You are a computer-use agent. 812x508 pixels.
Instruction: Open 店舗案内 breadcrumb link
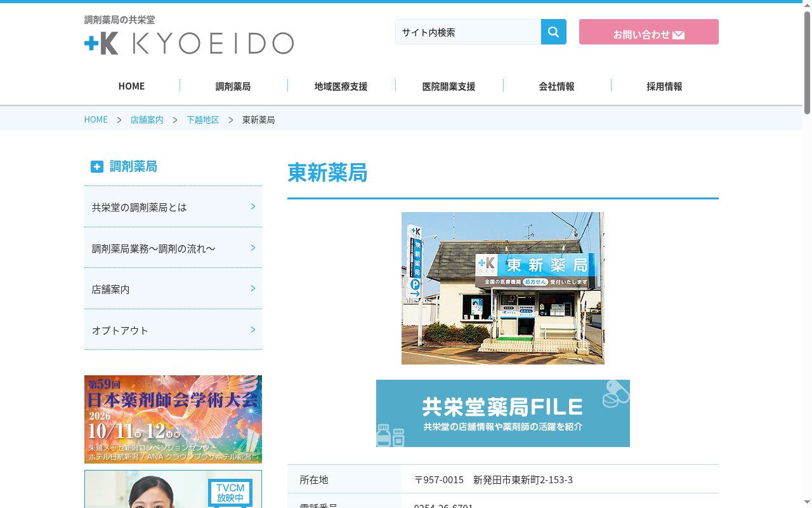[147, 119]
